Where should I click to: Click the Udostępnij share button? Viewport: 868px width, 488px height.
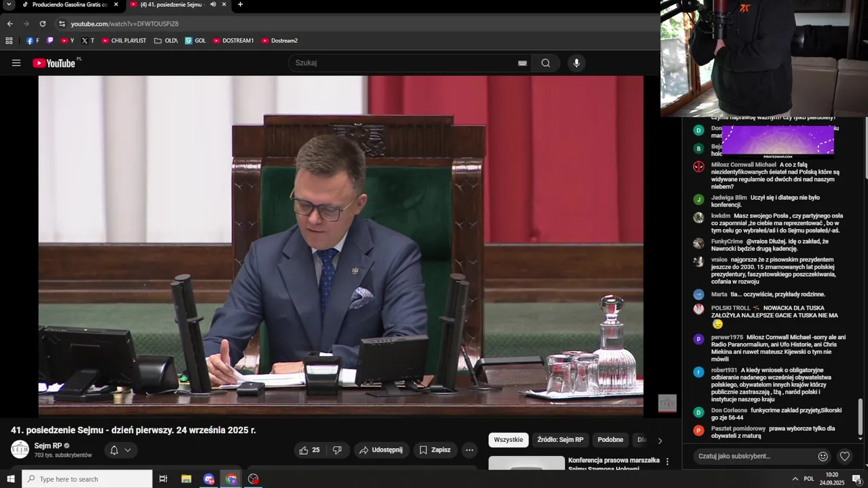pos(381,450)
